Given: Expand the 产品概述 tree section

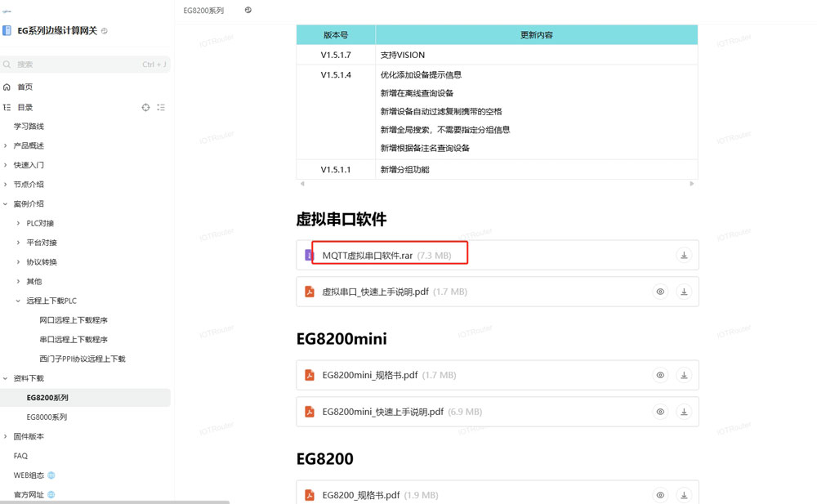Looking at the screenshot, I should (x=6, y=146).
